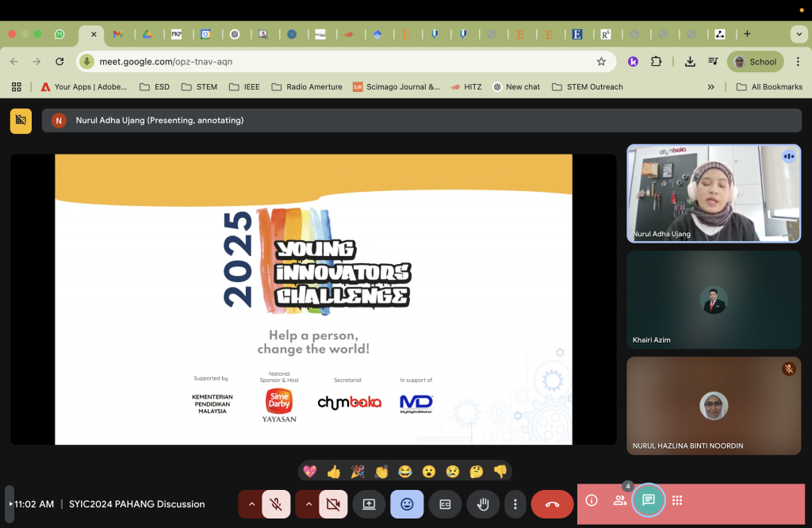Open media controls icon in toolbar
Viewport: 812px width, 528px height.
(x=713, y=62)
